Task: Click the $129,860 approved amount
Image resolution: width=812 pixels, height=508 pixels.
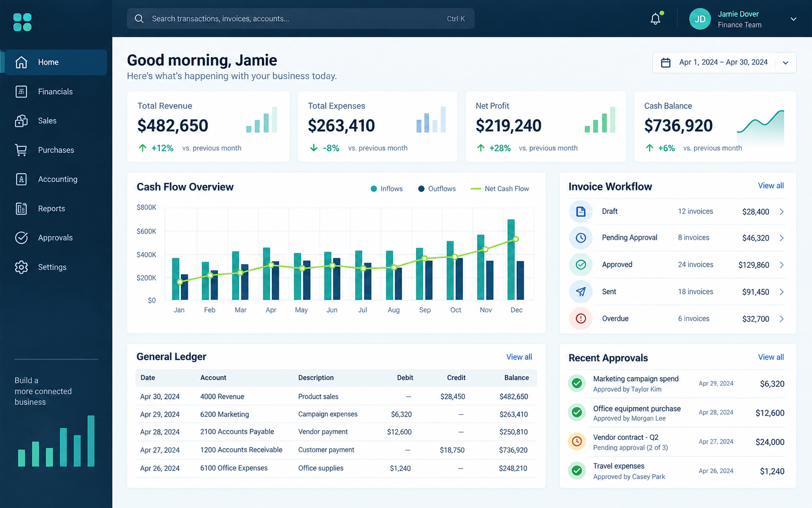Action: pyautogui.click(x=754, y=265)
